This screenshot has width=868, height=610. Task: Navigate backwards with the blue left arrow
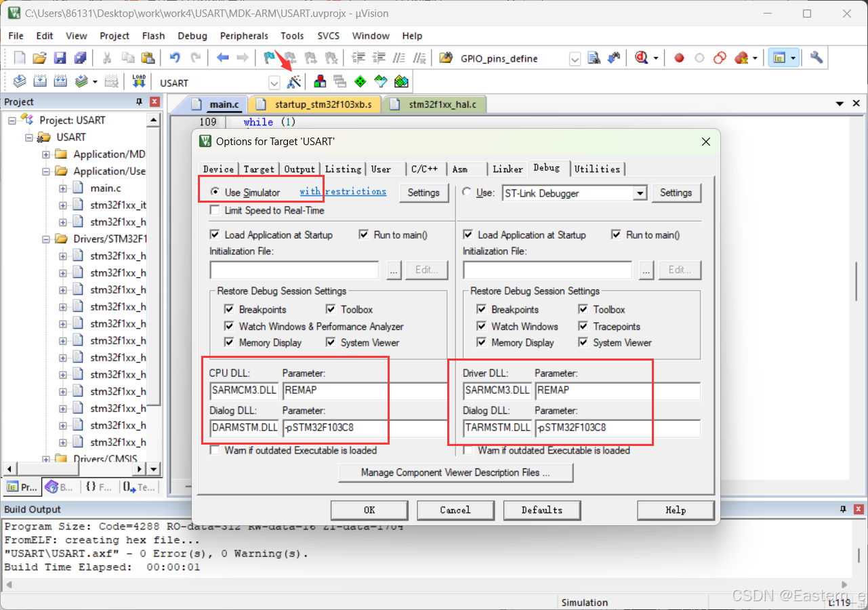(x=222, y=58)
